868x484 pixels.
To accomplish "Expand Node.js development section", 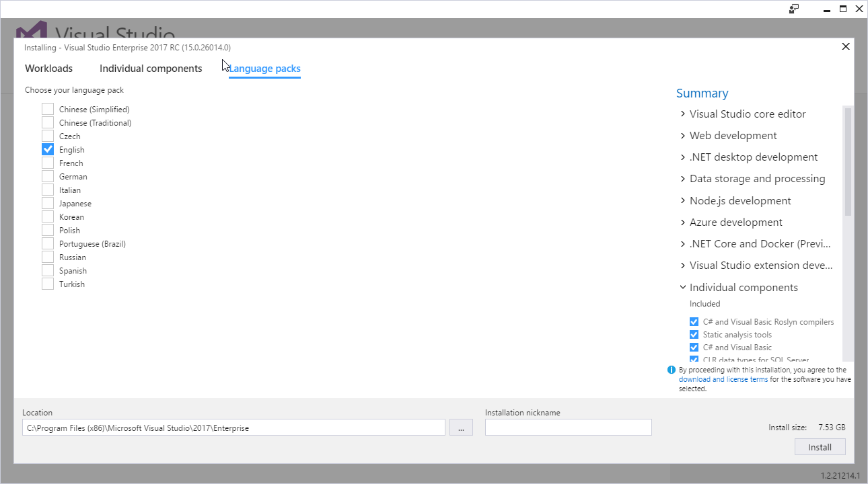I will 683,201.
